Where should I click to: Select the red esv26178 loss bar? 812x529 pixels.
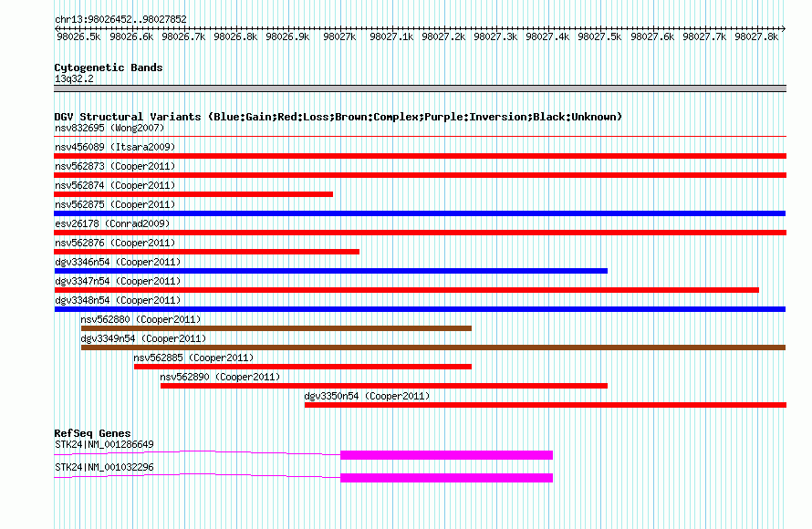pyautogui.click(x=420, y=233)
